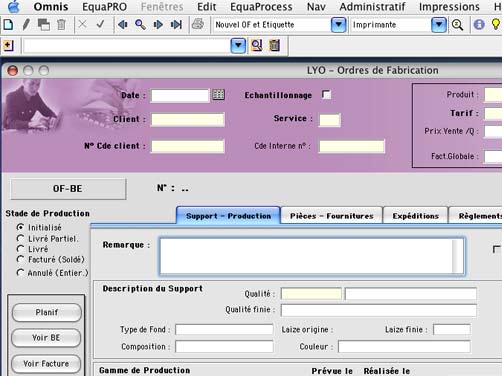Check the Echantillonnage checkbox

(326, 95)
